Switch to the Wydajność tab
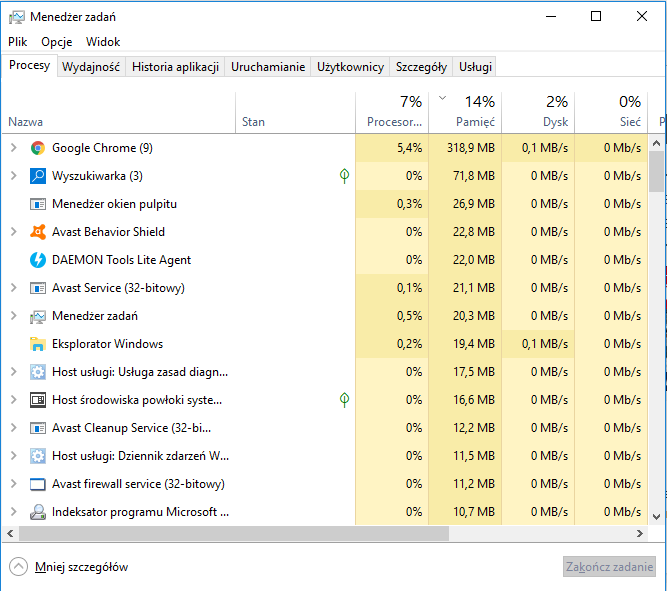Viewport: 667px width, 591px height. (x=91, y=67)
